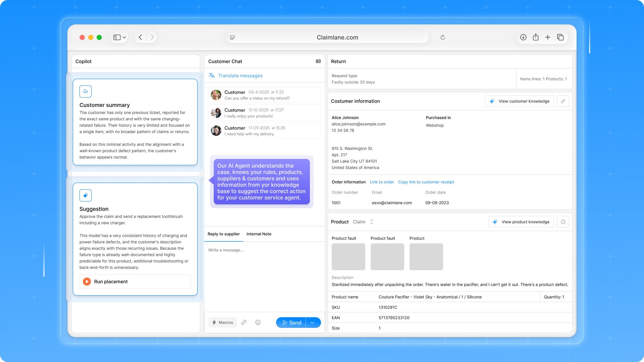Click the info icon beside View product knowledge
Screen dimensions: 644x362
point(563,222)
